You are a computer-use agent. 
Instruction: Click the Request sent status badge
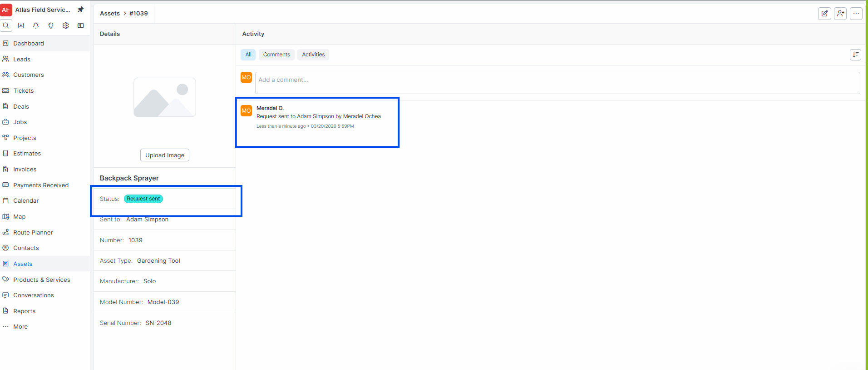(x=143, y=199)
